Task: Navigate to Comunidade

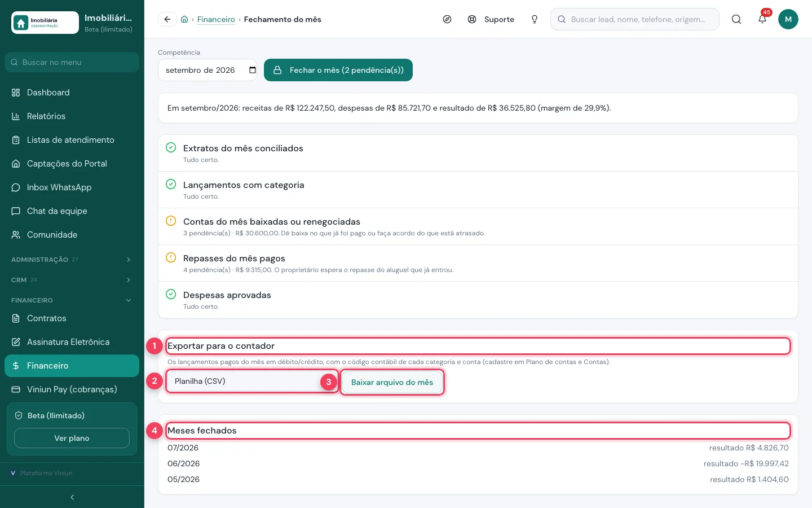Action: (72, 235)
